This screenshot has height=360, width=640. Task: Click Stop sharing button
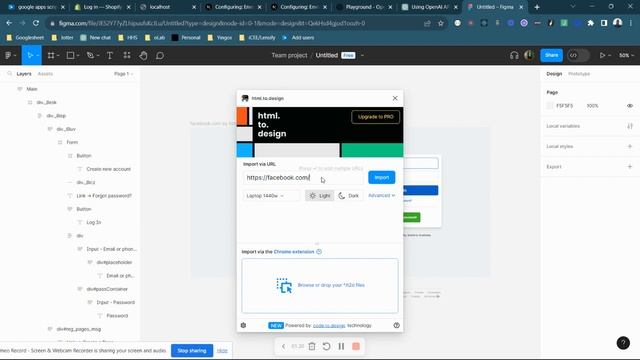[x=192, y=351]
